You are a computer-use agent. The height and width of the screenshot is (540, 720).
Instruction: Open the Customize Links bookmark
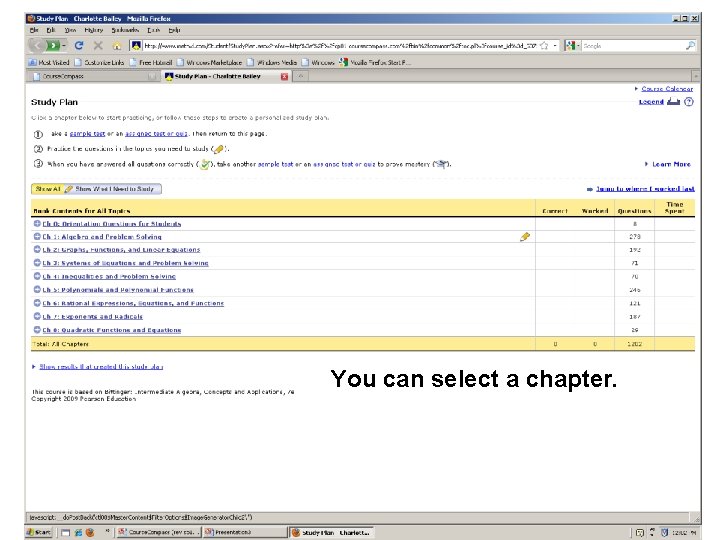[x=99, y=62]
